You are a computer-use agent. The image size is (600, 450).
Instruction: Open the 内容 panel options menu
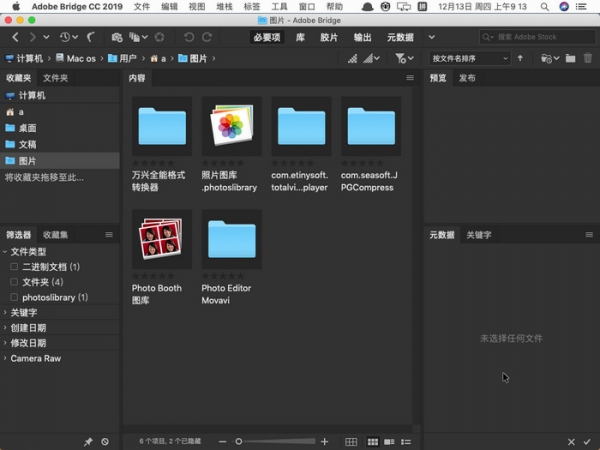tap(410, 78)
